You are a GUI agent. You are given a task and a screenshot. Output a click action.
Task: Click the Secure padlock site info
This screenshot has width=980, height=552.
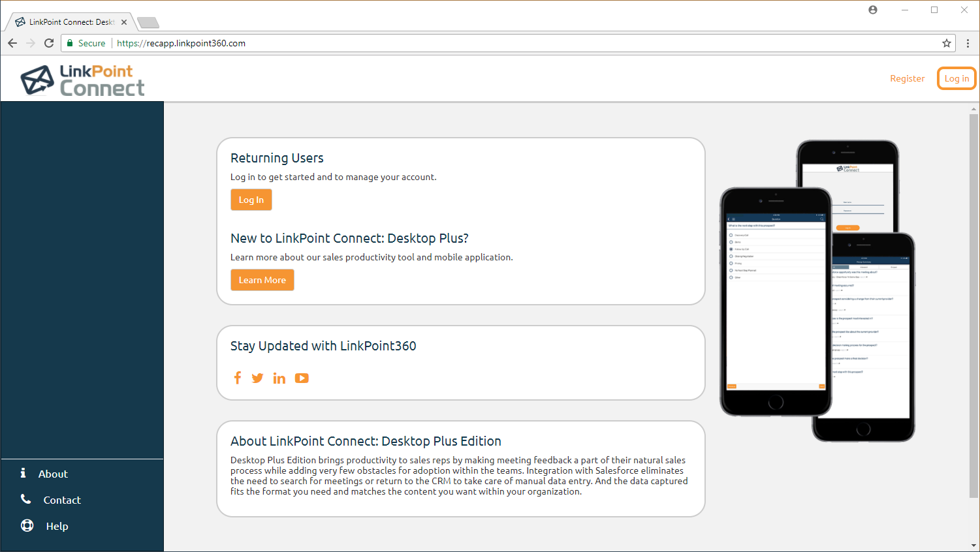(x=86, y=43)
